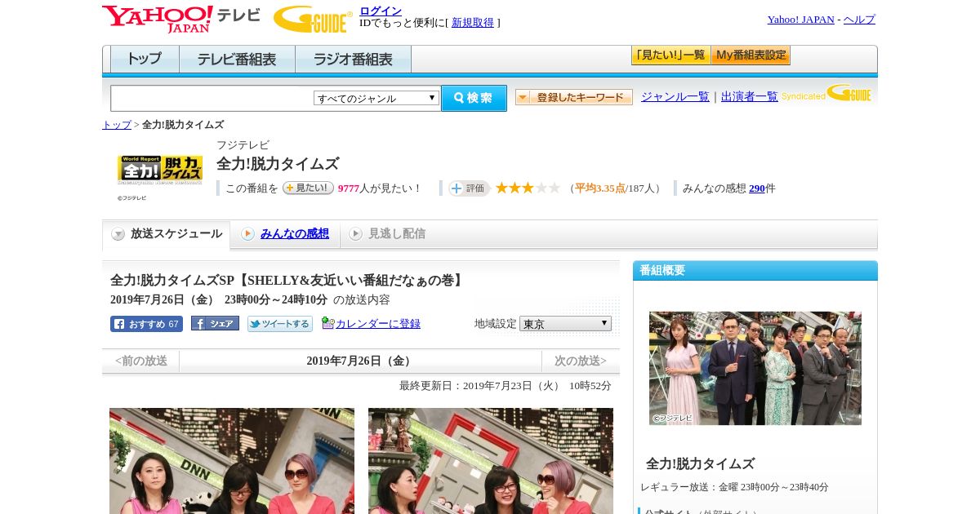Click the Facebook シェア button
The image size is (980, 514).
pyautogui.click(x=215, y=323)
